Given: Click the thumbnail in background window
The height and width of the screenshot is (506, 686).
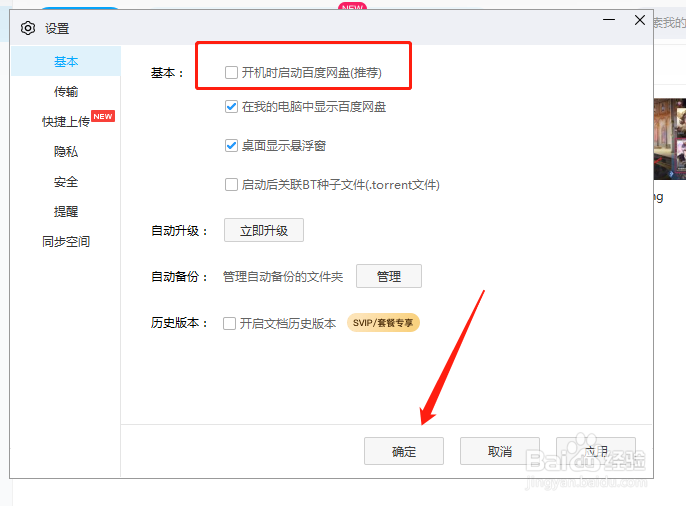Looking at the screenshot, I should point(670,139).
